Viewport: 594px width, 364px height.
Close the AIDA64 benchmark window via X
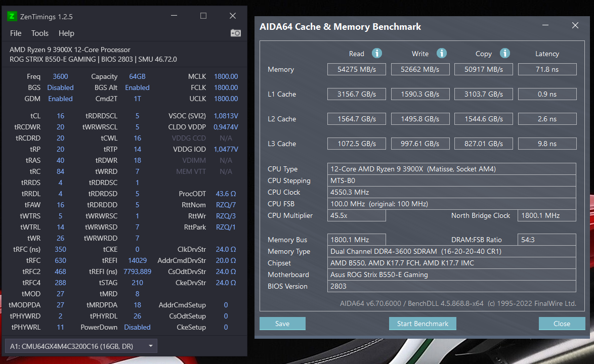[x=575, y=25]
